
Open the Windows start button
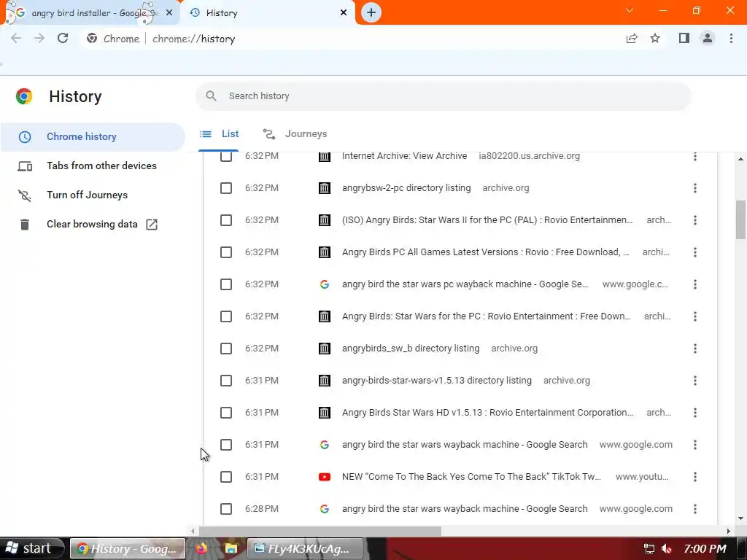point(32,548)
